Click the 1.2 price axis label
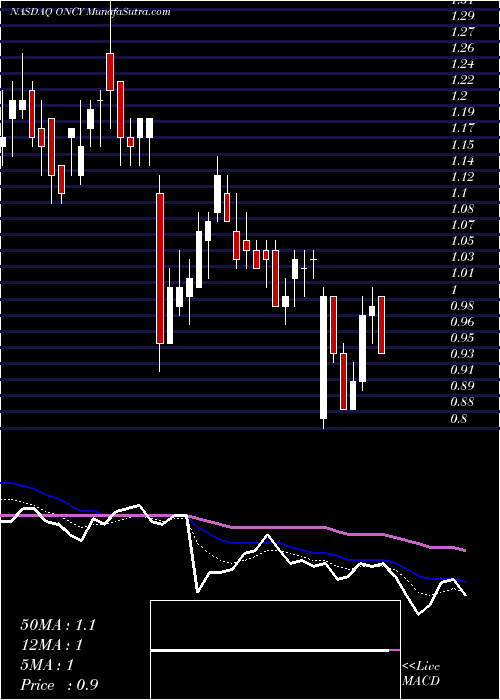 coord(459,96)
